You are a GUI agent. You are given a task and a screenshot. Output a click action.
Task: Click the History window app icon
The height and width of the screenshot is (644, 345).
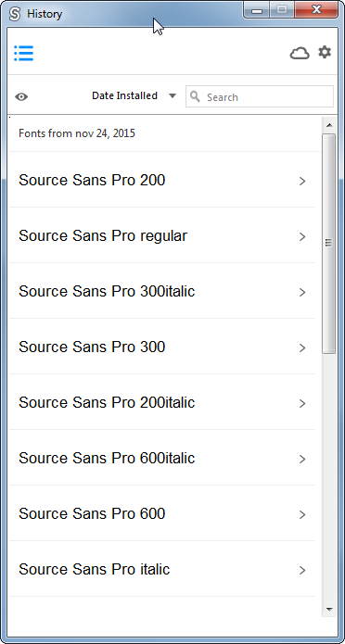[15, 14]
